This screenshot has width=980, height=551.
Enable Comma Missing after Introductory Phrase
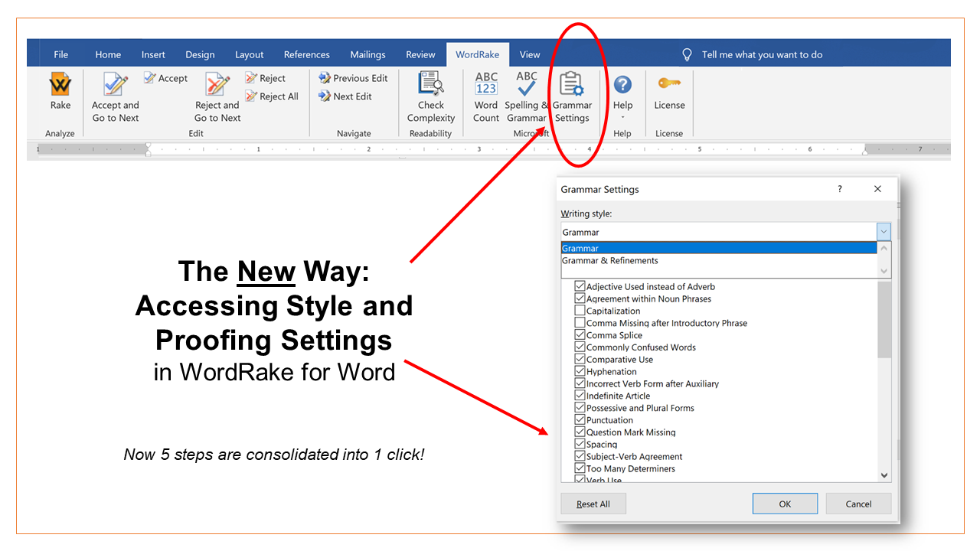pyautogui.click(x=580, y=323)
